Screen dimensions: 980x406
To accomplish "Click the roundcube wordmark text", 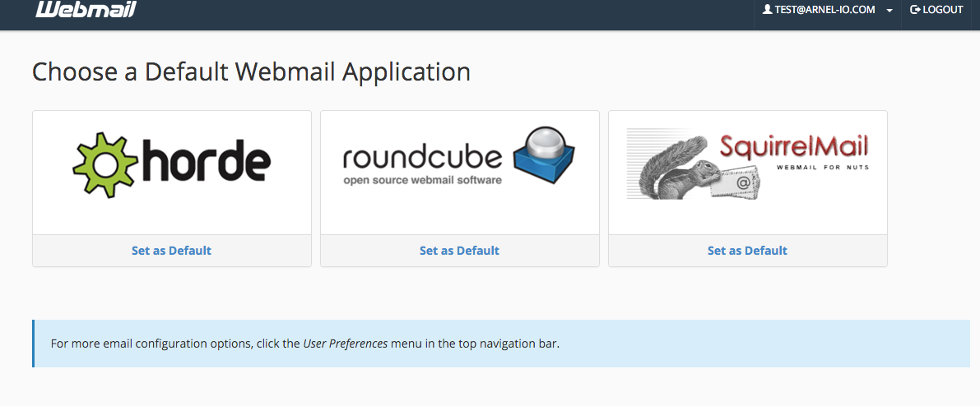I will point(422,157).
